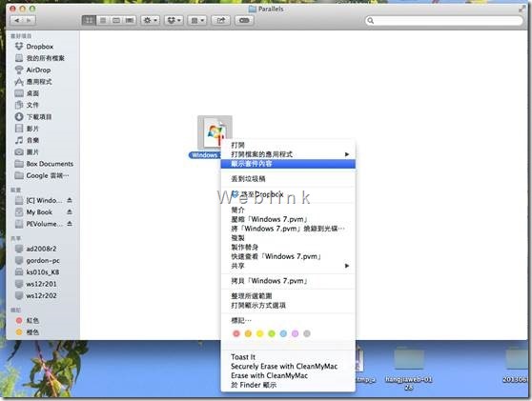Expand 打開檔案的應用程式 submenu
This screenshot has height=401, width=532.
288,154
